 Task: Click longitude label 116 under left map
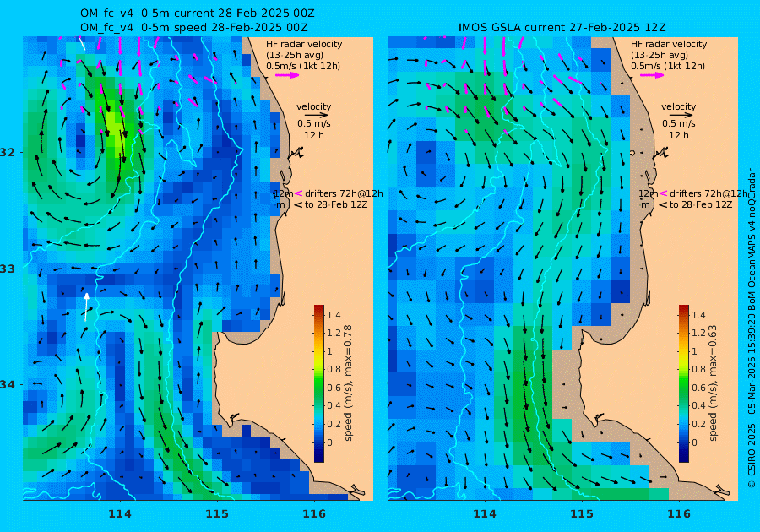click(314, 514)
